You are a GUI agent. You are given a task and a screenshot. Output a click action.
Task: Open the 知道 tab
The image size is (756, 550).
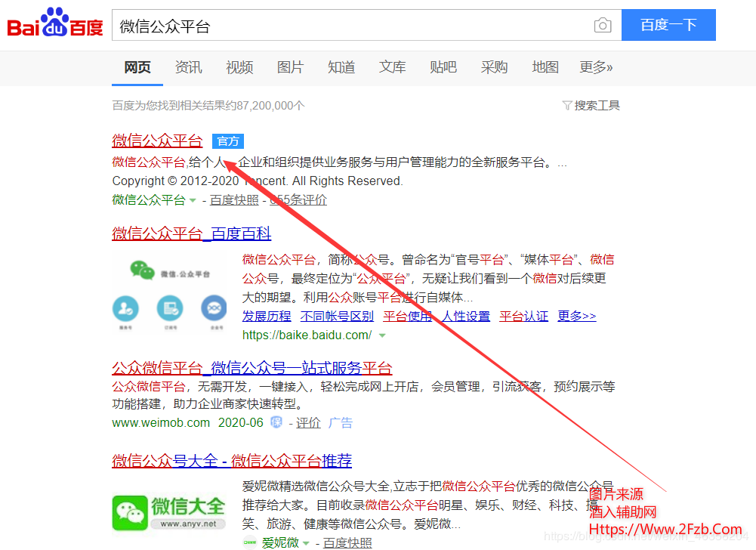coord(341,67)
